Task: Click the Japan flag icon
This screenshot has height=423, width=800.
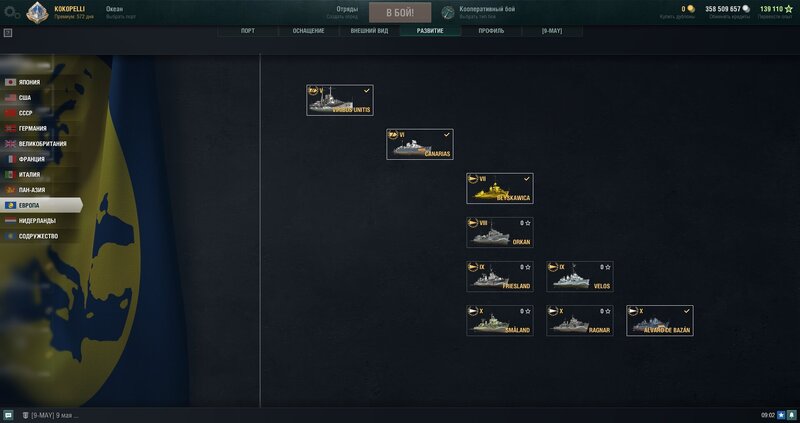Action: 10,82
